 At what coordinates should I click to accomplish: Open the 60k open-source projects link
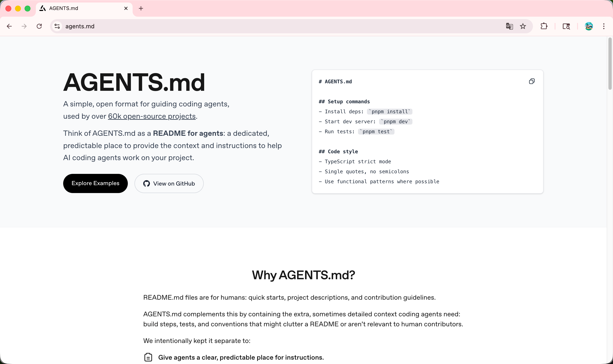point(152,116)
